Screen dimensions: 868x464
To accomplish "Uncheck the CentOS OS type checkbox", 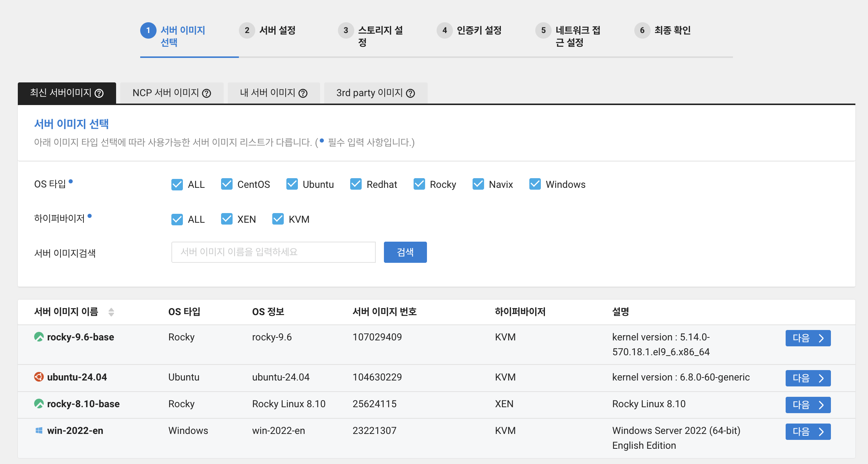I will (227, 184).
